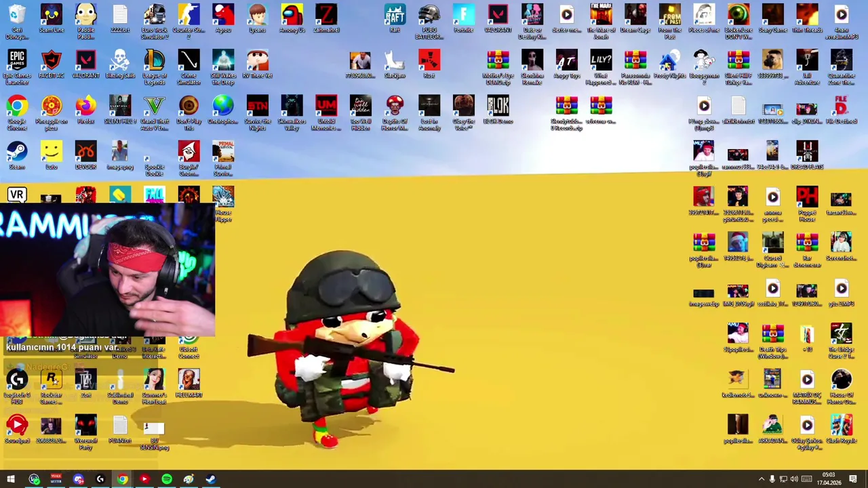
Task: Launch the DEVOUR game shortcut
Action: [85, 155]
